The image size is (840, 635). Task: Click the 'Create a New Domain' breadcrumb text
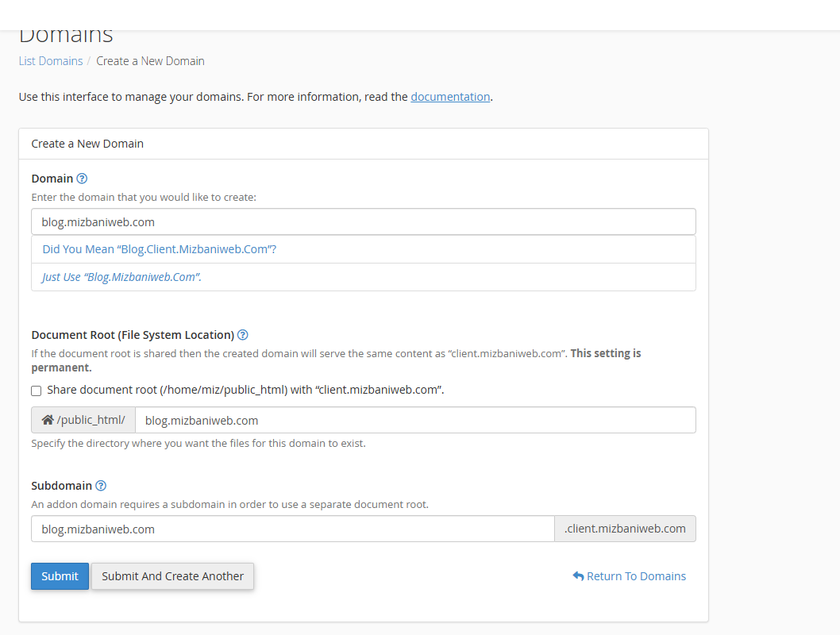tap(151, 61)
